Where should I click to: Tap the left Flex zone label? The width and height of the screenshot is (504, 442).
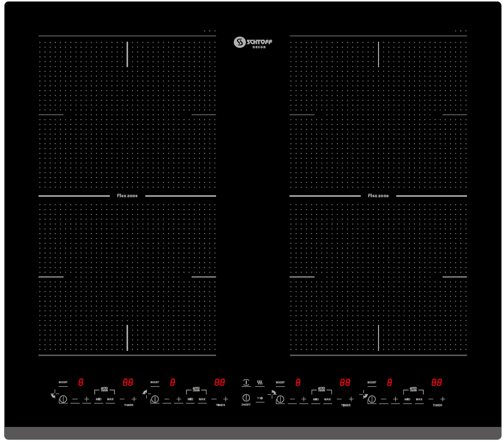pos(127,196)
